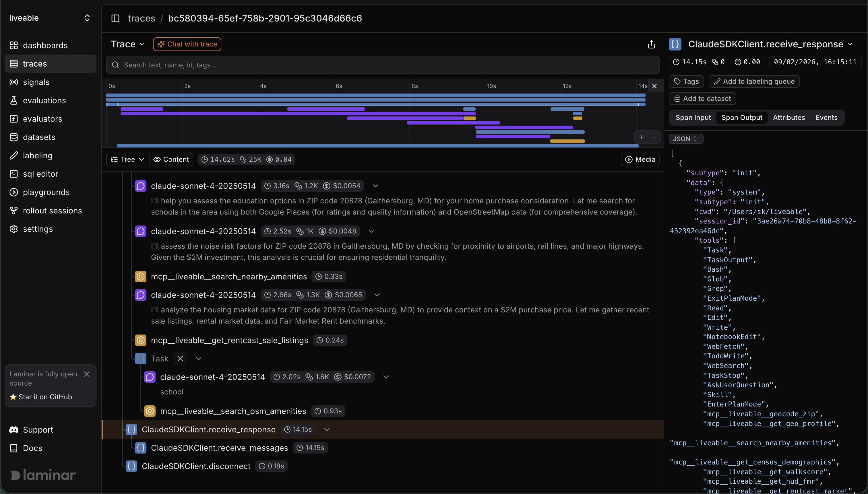The image size is (868, 494).
Task: Collapse the Task span chevron
Action: 199,359
